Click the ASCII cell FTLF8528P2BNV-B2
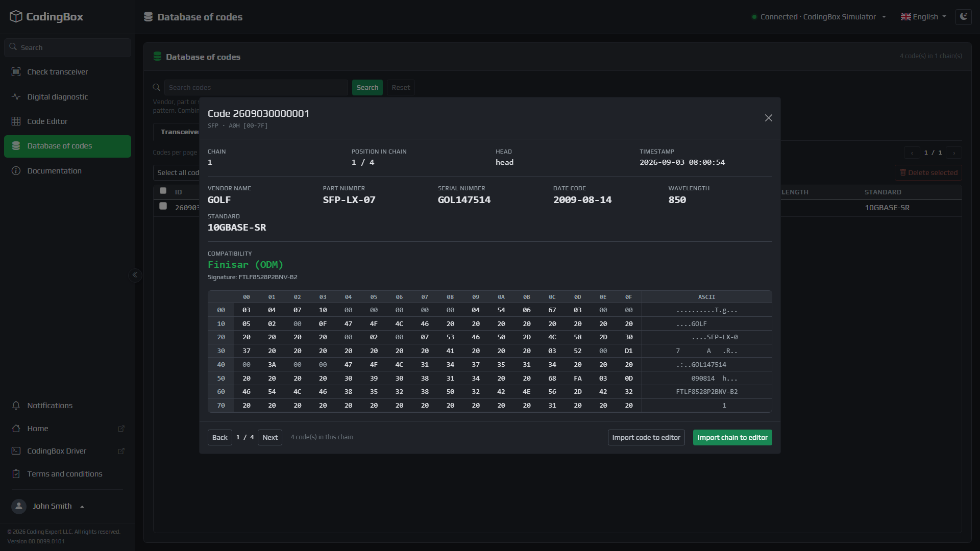 [x=707, y=392]
